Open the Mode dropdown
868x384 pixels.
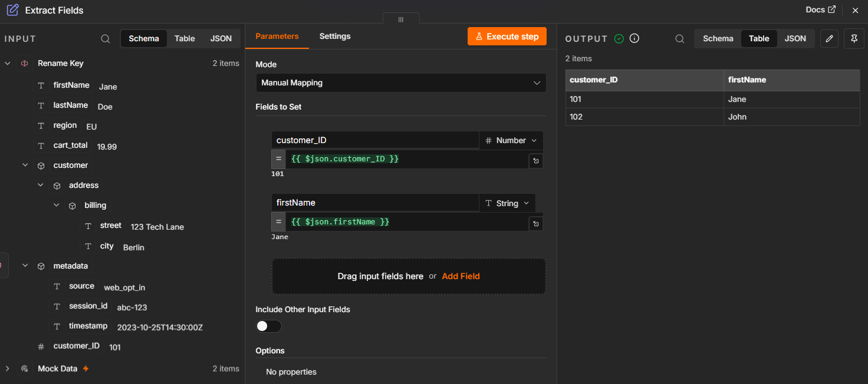(401, 83)
